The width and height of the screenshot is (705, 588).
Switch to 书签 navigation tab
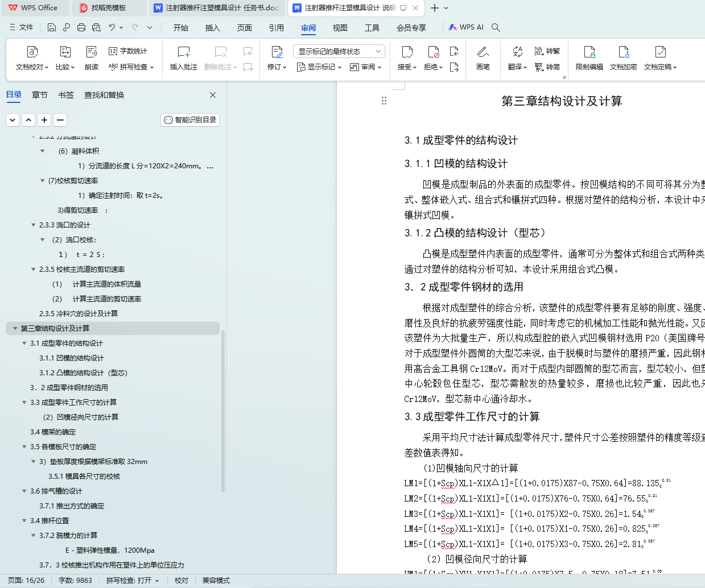pos(66,95)
